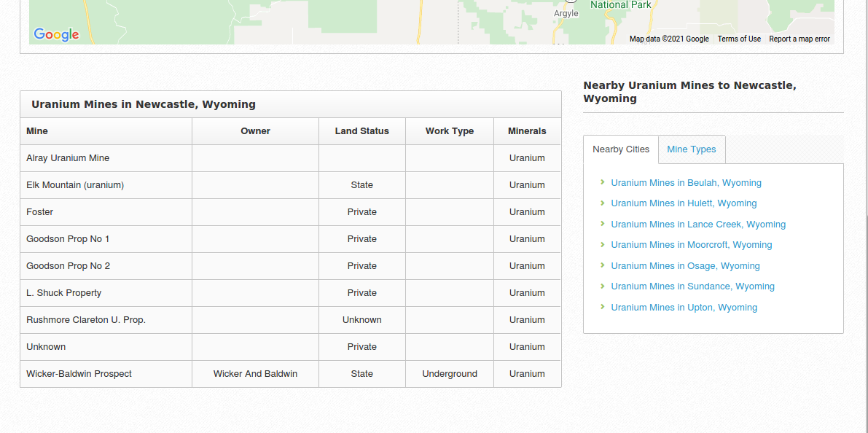Image resolution: width=868 pixels, height=433 pixels.
Task: Click the arrow bullet beside Osage link
Action: [602, 265]
